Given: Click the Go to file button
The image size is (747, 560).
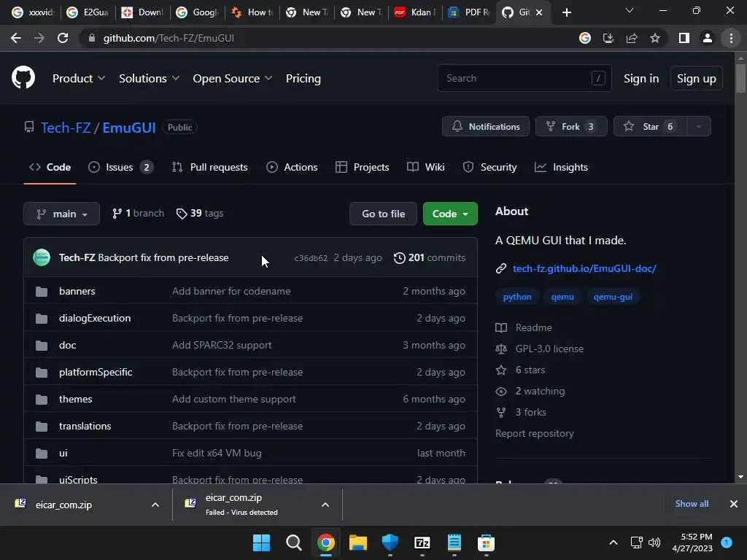Looking at the screenshot, I should (x=383, y=214).
